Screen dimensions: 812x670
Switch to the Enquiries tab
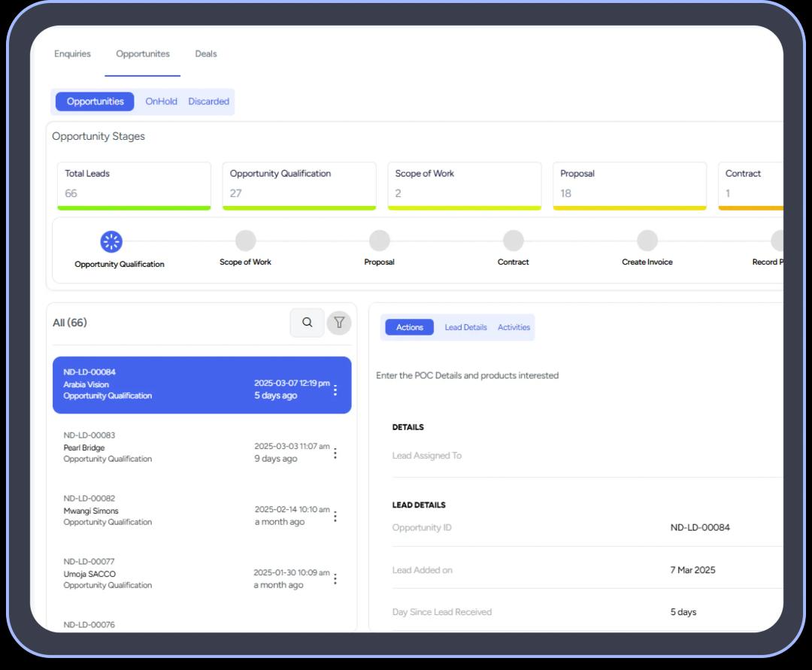click(72, 54)
